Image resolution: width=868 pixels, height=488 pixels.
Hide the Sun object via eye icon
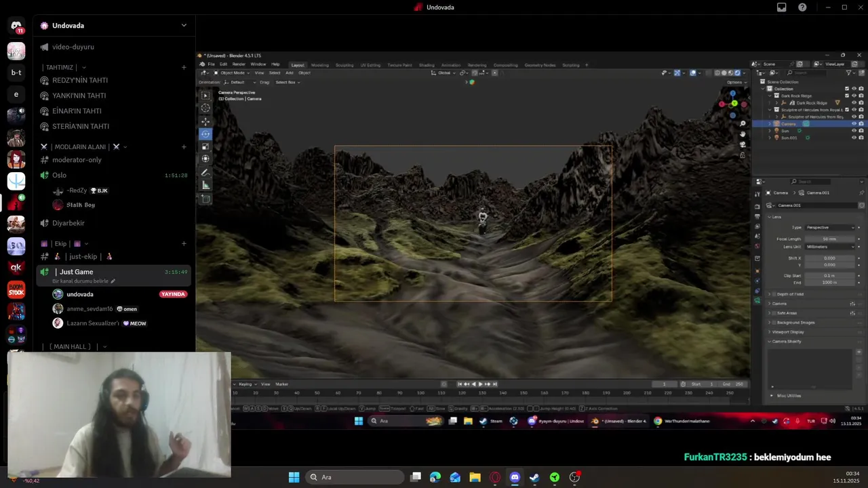(x=854, y=131)
